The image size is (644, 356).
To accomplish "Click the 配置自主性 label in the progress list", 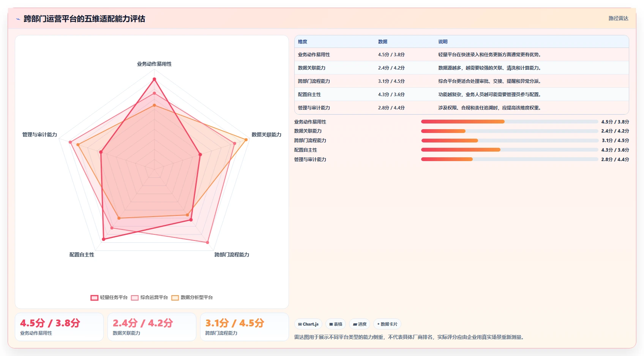I will (305, 150).
